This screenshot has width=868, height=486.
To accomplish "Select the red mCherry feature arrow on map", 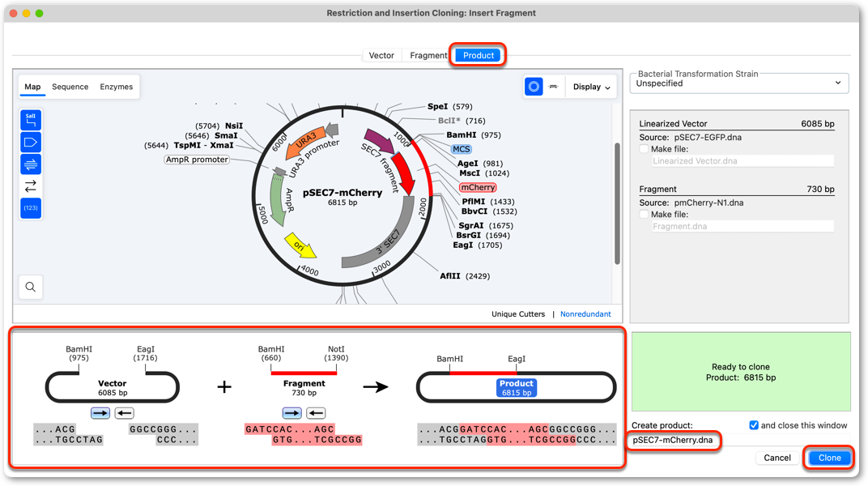I will 406,173.
